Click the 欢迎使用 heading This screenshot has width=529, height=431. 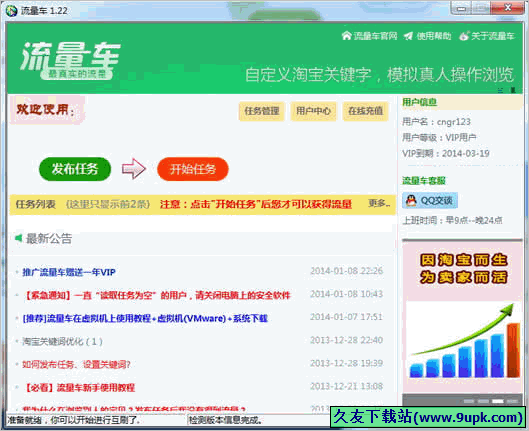pos(45,110)
